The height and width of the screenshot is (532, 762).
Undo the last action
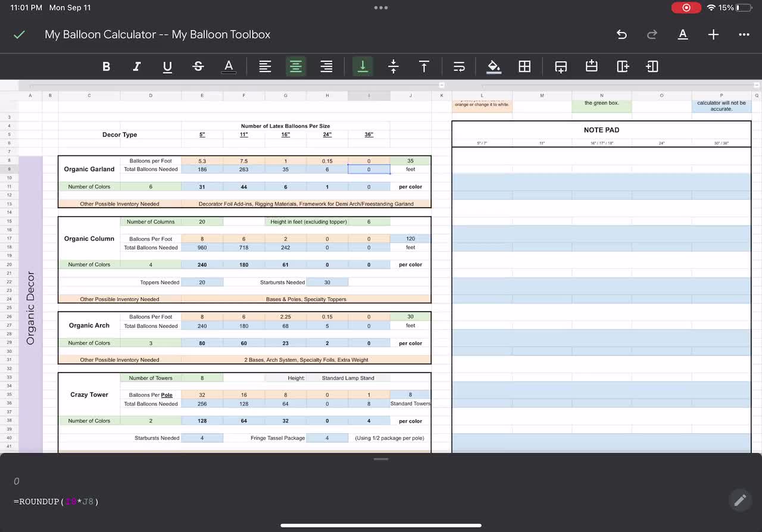tap(622, 35)
